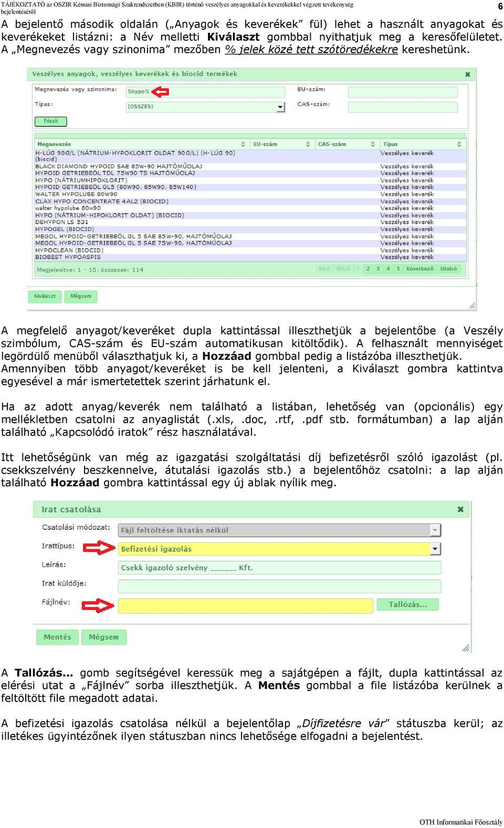Go to results page 5
Viewport: 504px width, 828px height.
398,269
